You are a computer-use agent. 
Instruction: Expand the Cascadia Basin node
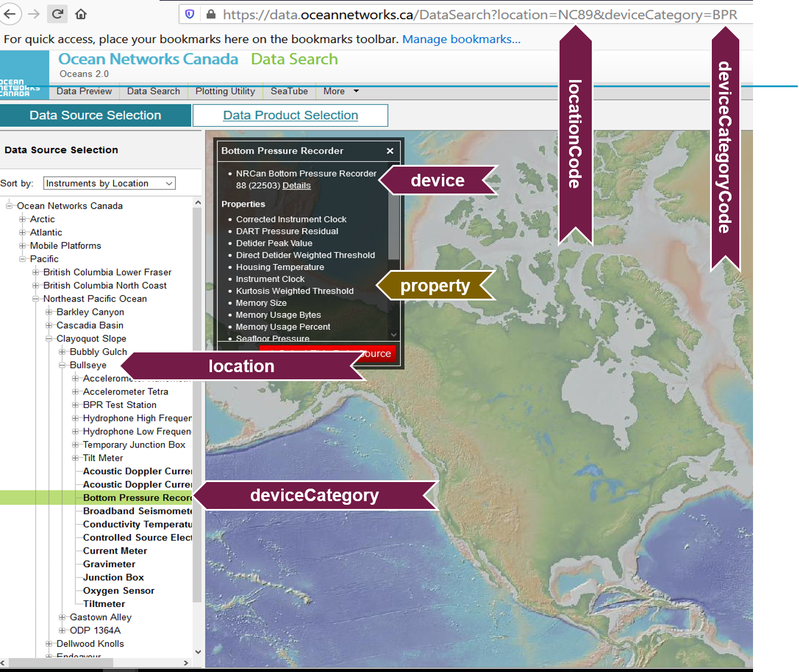pos(49,326)
